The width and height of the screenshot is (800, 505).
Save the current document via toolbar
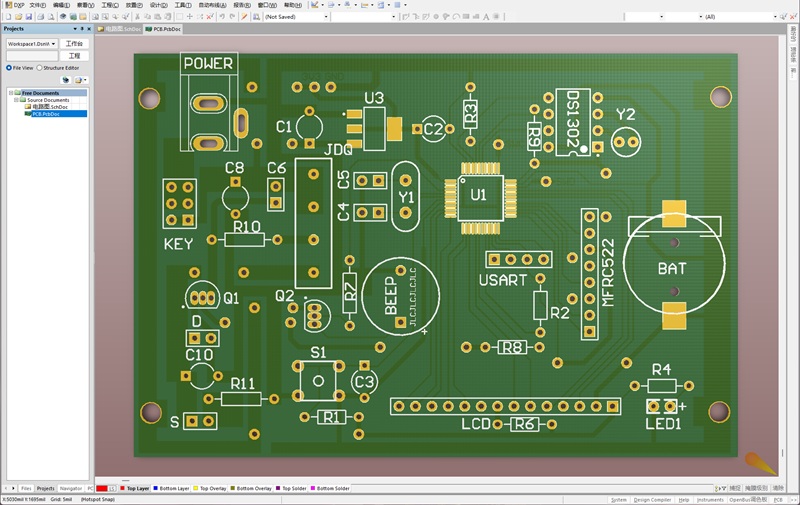pos(29,17)
